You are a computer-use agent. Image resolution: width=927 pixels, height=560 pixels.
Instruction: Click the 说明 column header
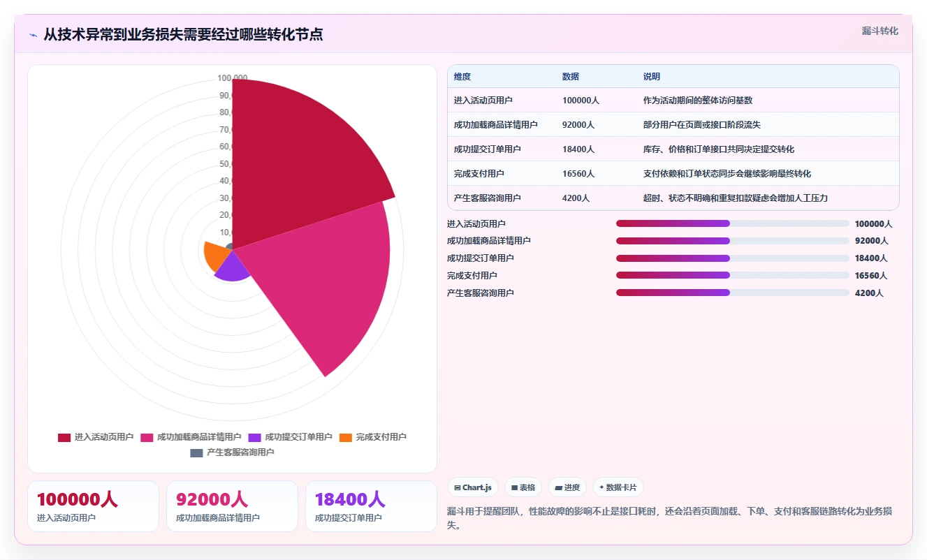(651, 77)
